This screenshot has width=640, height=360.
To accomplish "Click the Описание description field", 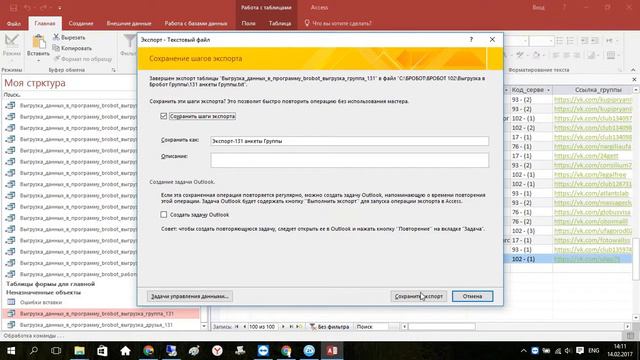I will tap(349, 160).
